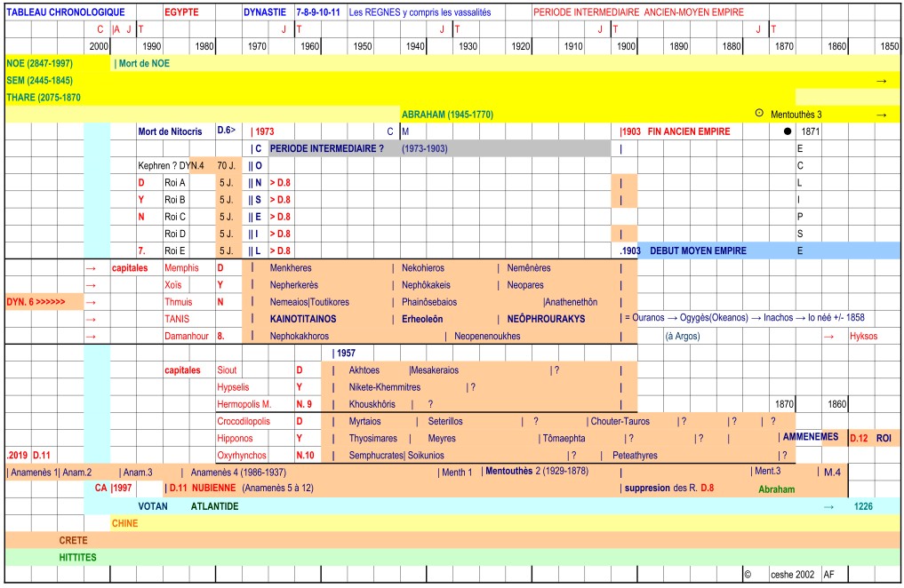Click the "Mort de Nitocris" cell
Viewport: 904px width, 588px height.
tap(170, 131)
